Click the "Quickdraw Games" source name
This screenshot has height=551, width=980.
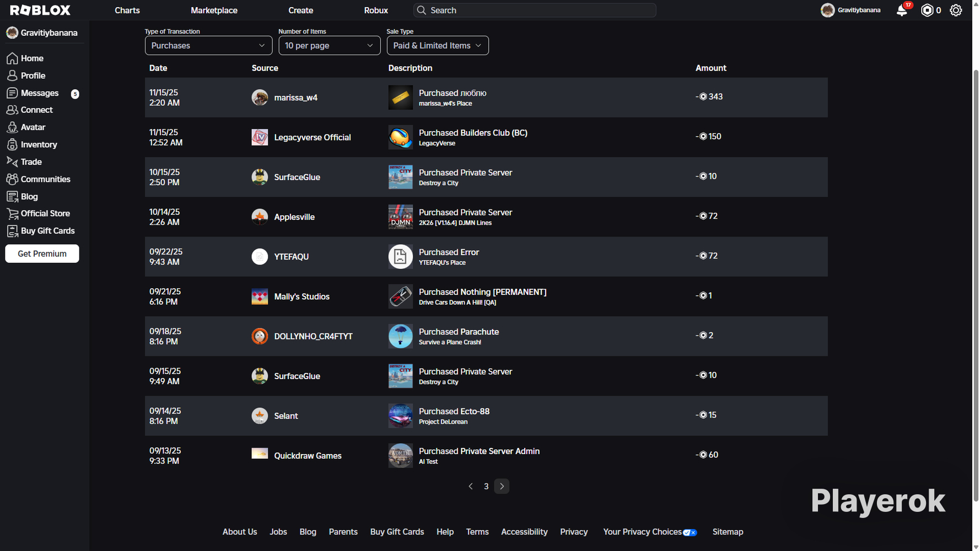308,456
